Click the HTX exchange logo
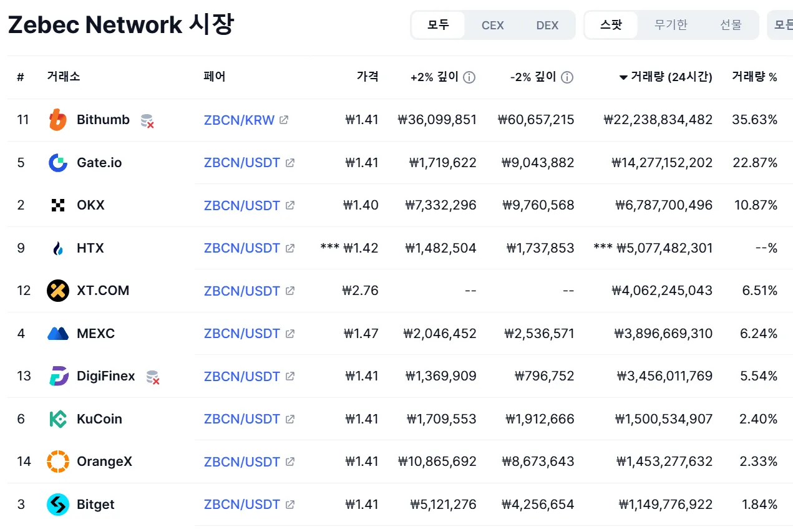This screenshot has width=793, height=532. click(58, 248)
